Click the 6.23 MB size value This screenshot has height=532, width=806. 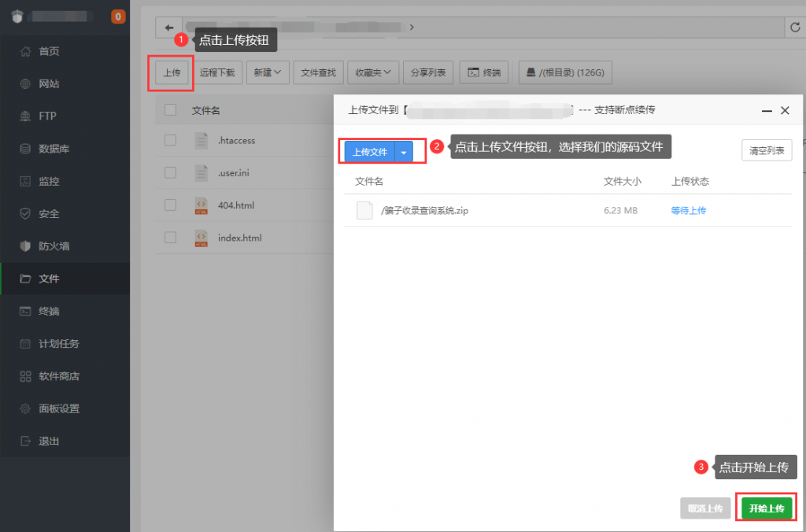click(620, 210)
